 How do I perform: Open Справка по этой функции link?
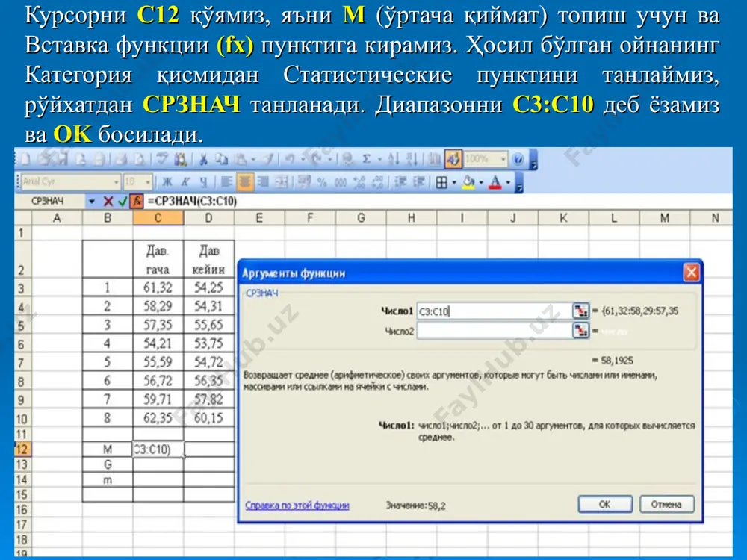297,505
